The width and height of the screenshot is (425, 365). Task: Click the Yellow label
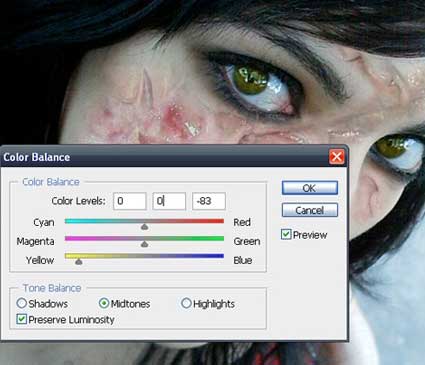coord(40,260)
